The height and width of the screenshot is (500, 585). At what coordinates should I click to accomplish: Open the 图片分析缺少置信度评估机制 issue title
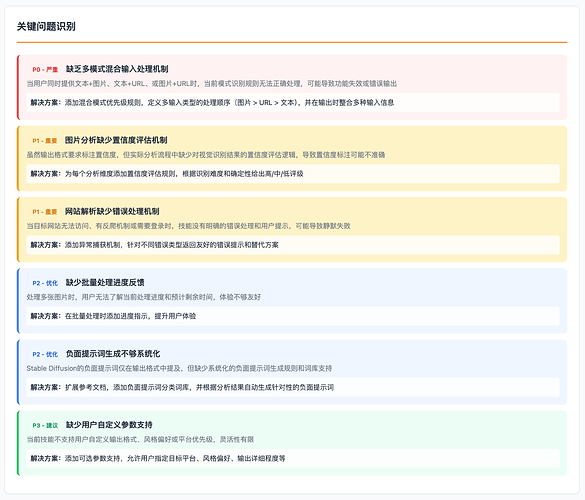[116, 140]
